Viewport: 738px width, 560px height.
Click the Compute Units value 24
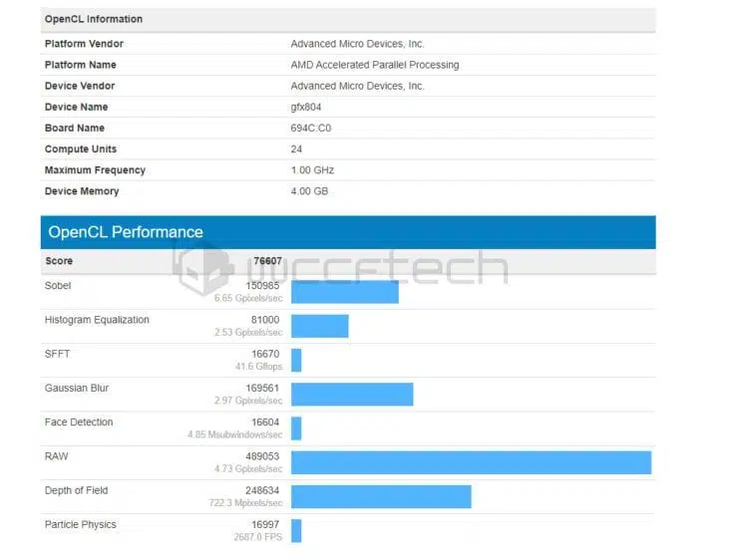296,149
